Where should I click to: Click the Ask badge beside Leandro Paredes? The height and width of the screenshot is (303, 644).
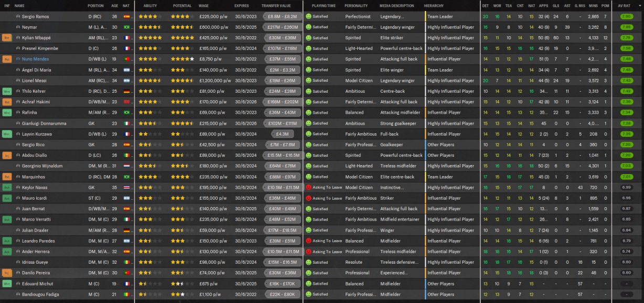click(x=7, y=241)
